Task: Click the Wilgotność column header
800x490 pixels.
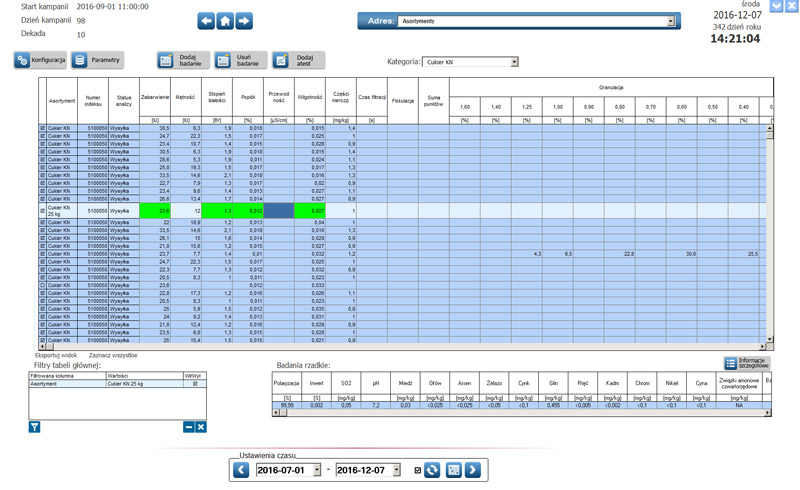Action: [310, 97]
